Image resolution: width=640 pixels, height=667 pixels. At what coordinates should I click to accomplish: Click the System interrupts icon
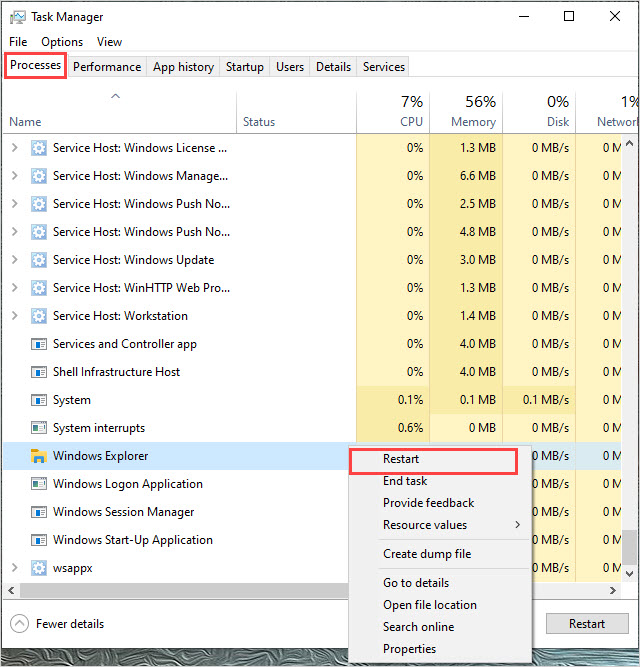tap(39, 428)
